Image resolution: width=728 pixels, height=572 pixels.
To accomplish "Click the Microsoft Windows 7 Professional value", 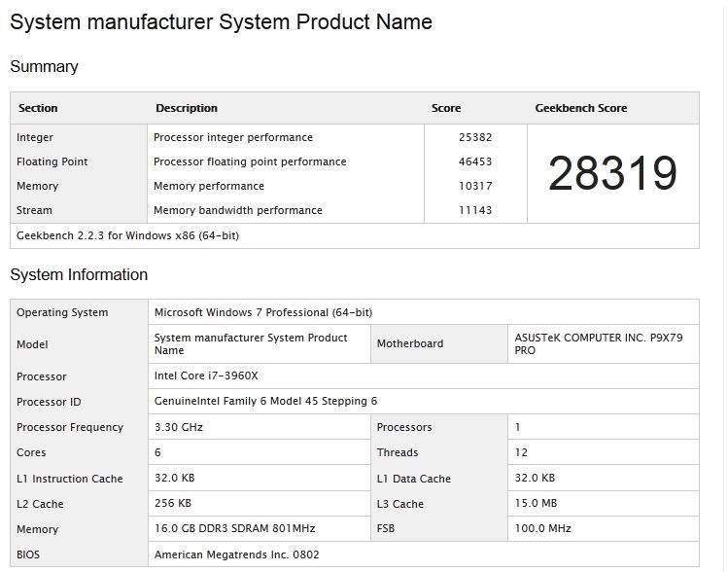I will [x=262, y=313].
